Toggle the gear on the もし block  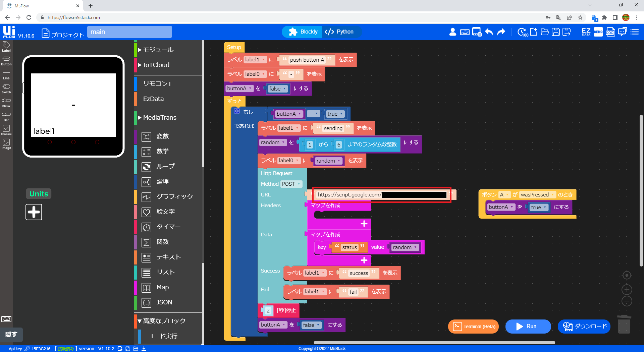pyautogui.click(x=237, y=111)
